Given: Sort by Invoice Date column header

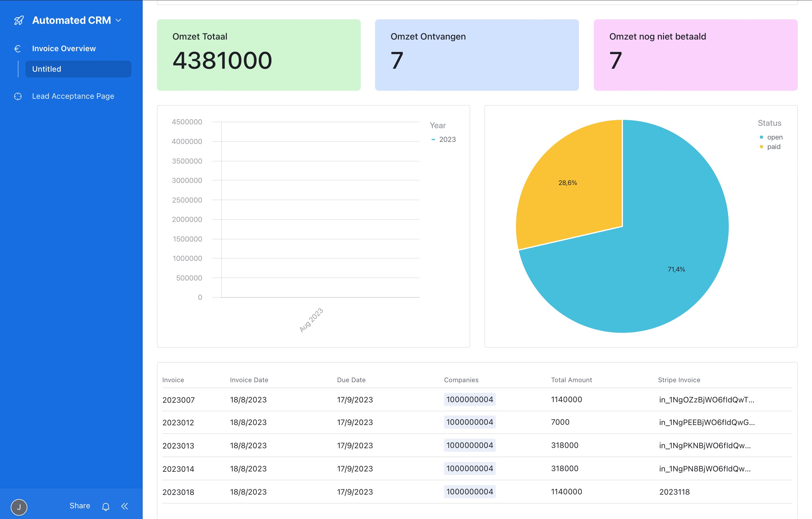Looking at the screenshot, I should pos(249,380).
